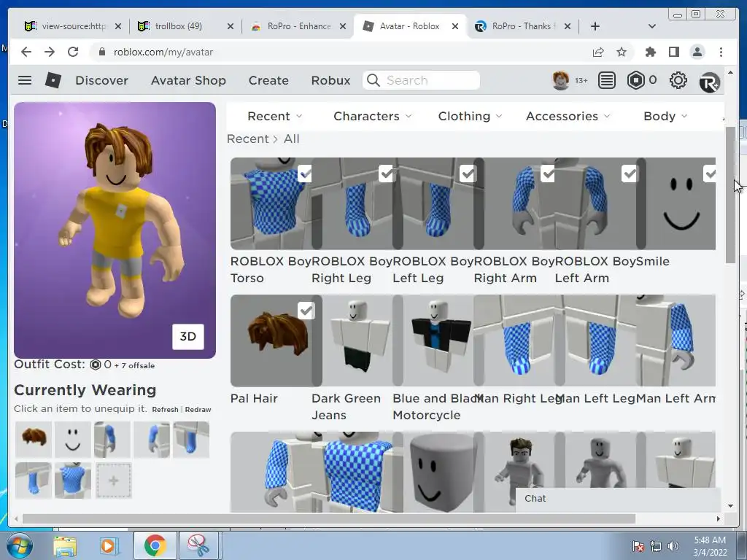Open the notifications stream icon
The height and width of the screenshot is (560, 747).
[x=606, y=80]
